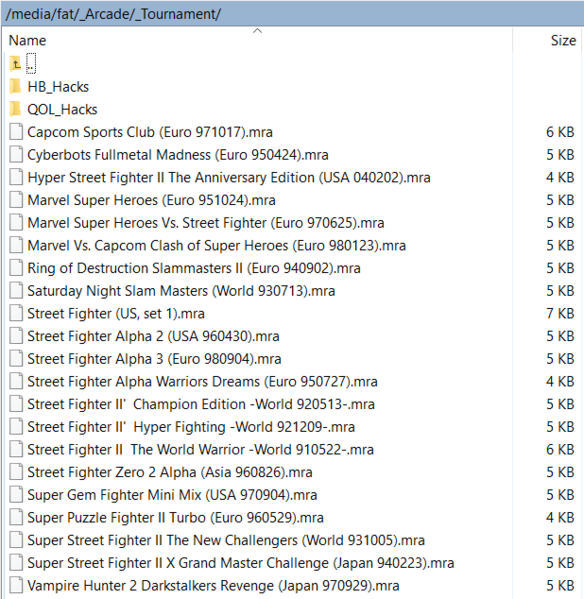Select 'Street Fighter II The World Warrior' file name
This screenshot has height=599, width=584.
point(200,450)
